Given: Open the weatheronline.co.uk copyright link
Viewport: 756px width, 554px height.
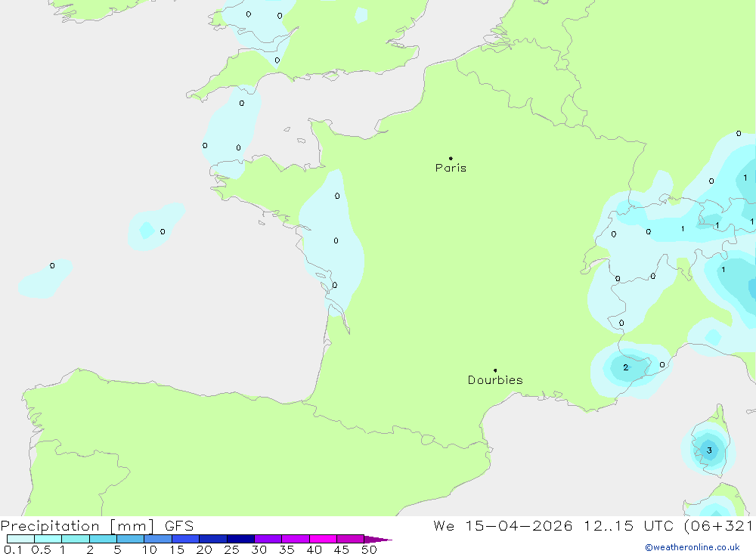Looking at the screenshot, I should [692, 547].
